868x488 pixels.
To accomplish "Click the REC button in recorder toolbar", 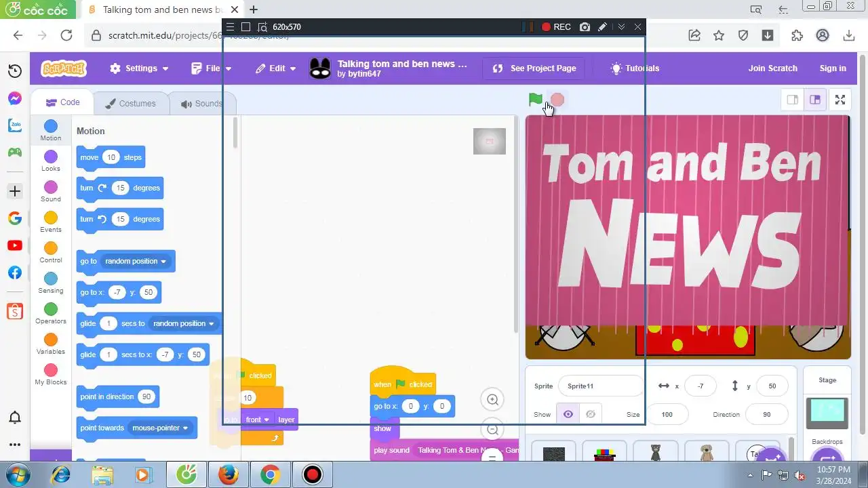I will click(556, 27).
